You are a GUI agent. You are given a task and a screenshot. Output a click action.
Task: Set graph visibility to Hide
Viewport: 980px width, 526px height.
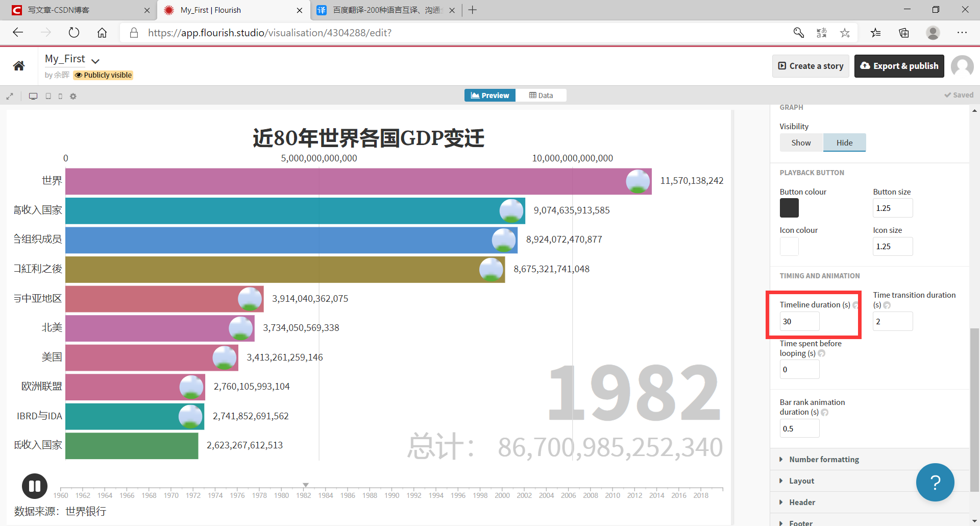point(844,142)
